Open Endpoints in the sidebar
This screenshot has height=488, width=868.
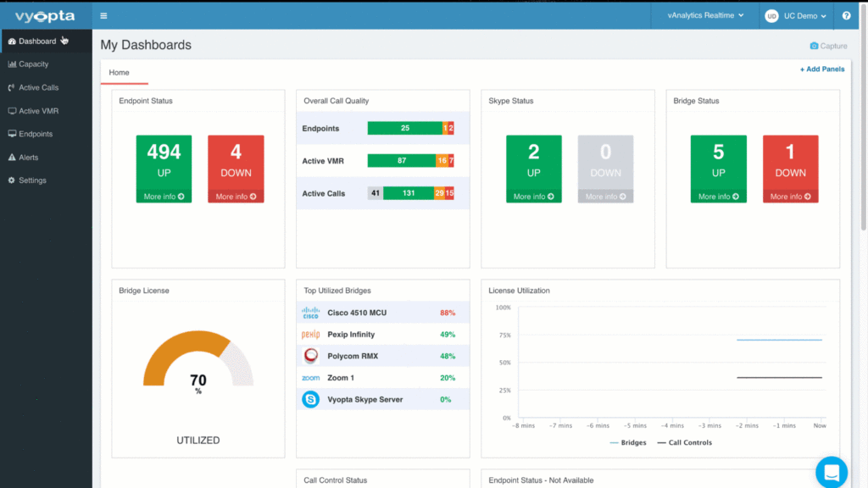46,134
